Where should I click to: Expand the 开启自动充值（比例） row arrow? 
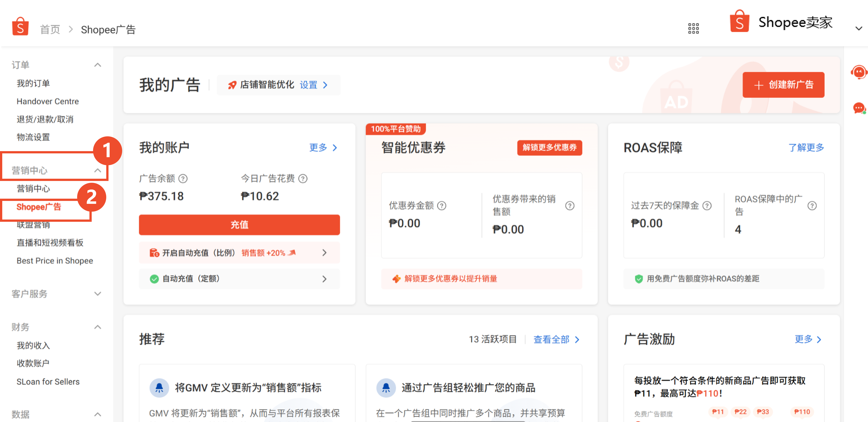tap(324, 252)
